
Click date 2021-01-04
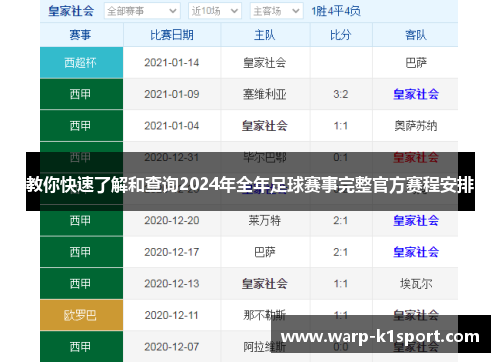click(x=172, y=126)
